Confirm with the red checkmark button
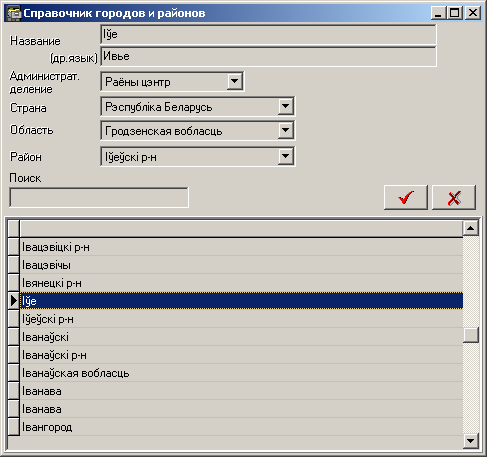Image resolution: width=487 pixels, height=457 pixels. point(405,197)
